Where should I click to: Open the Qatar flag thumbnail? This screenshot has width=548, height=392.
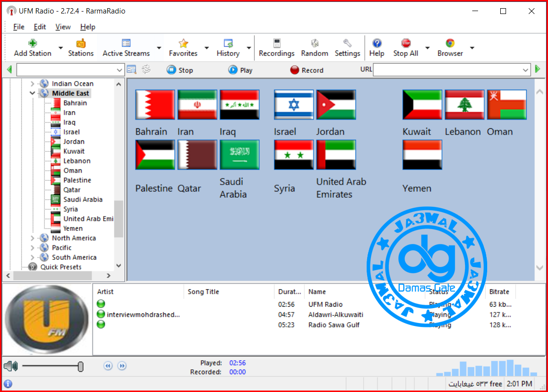pyautogui.click(x=197, y=155)
